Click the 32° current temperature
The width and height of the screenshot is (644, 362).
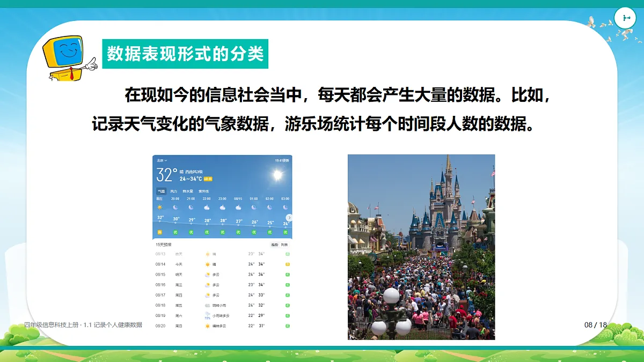(x=166, y=175)
